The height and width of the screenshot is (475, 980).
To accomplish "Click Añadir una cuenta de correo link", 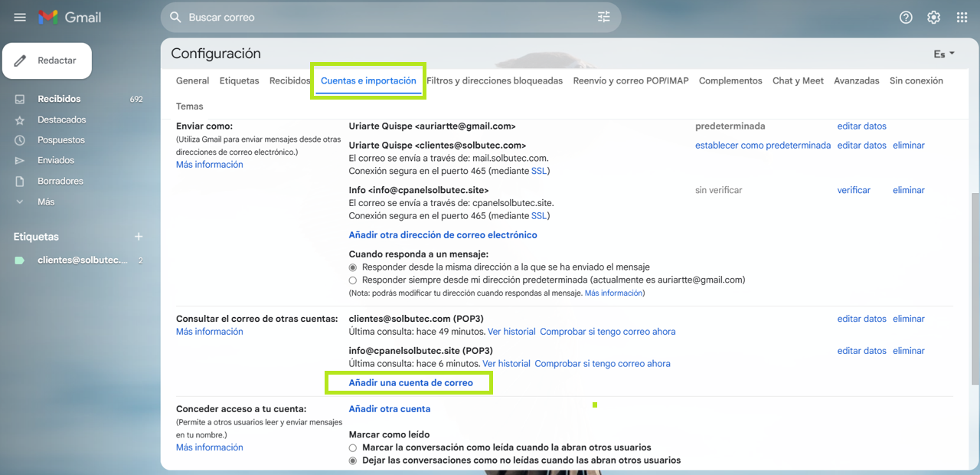I will [x=410, y=382].
